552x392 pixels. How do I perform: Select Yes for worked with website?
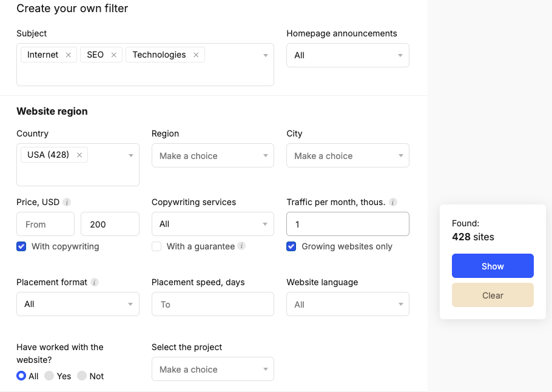click(49, 376)
